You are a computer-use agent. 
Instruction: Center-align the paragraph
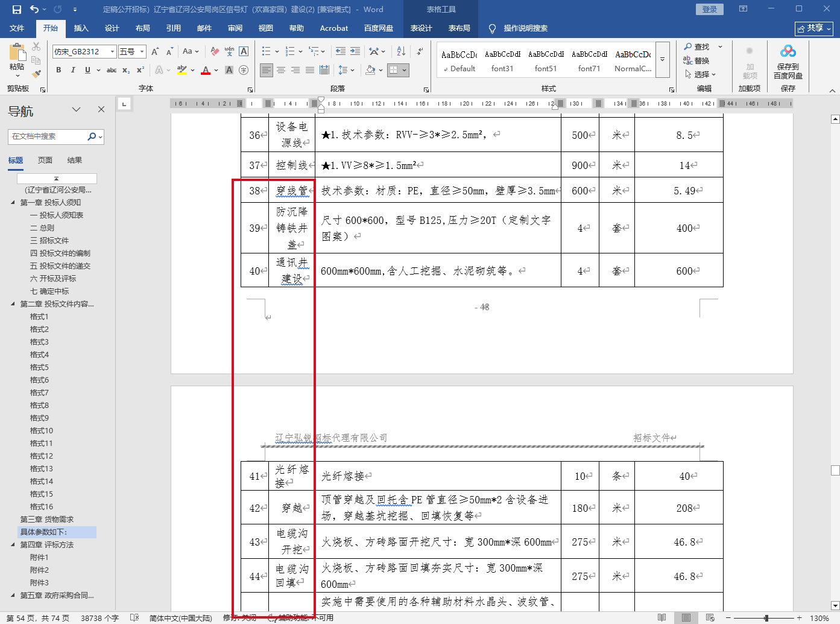281,70
